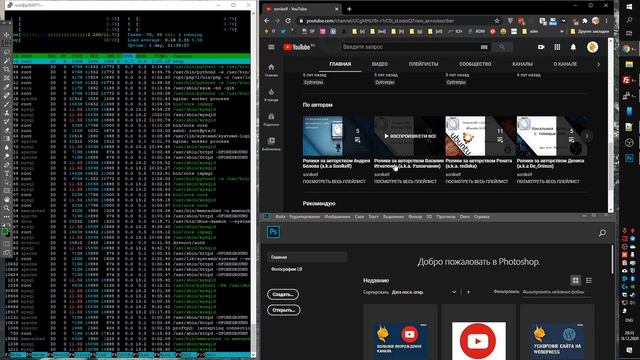Viewport: 640px width, 360px height.
Task: Select the Move tool in floating toolbar
Action: click(x=7, y=35)
